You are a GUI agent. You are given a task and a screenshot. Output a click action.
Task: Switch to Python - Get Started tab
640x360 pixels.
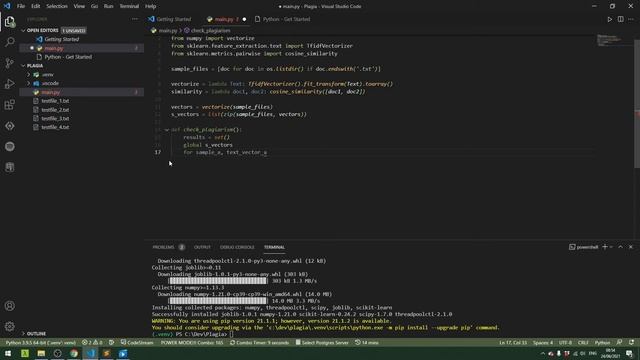(286, 19)
